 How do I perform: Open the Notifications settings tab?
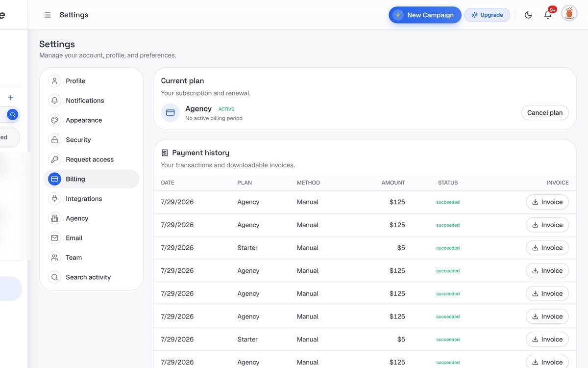point(92,101)
